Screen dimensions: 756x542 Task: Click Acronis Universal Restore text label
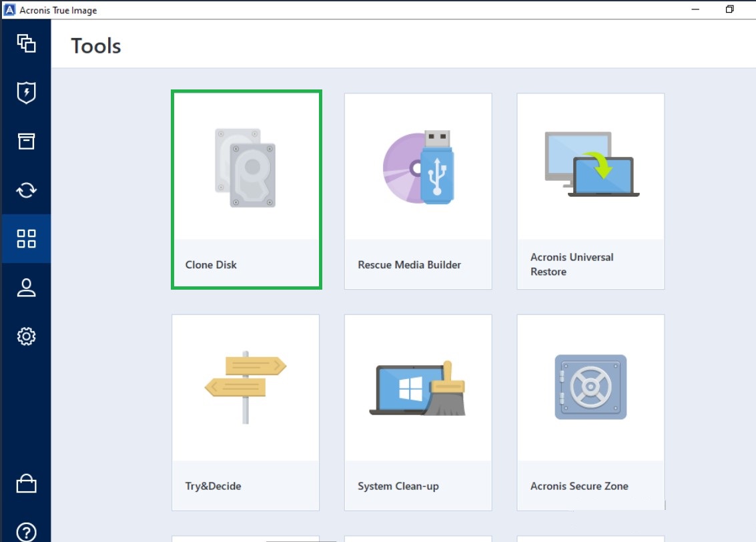(571, 264)
